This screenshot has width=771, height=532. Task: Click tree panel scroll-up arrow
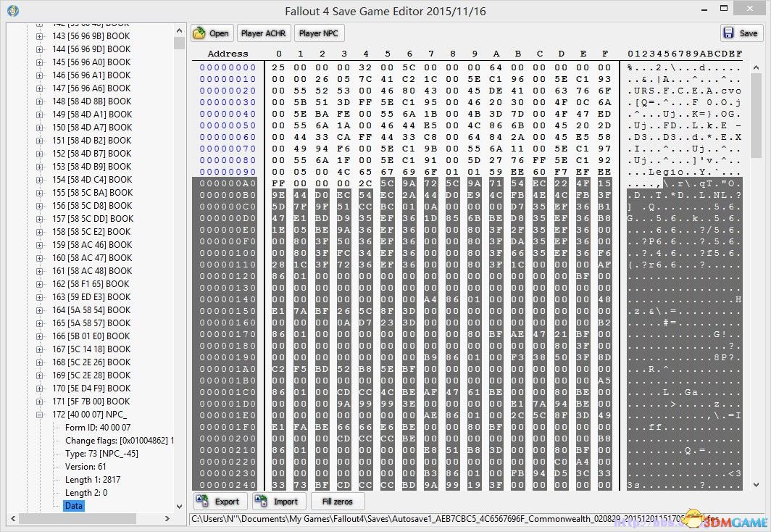(x=179, y=30)
